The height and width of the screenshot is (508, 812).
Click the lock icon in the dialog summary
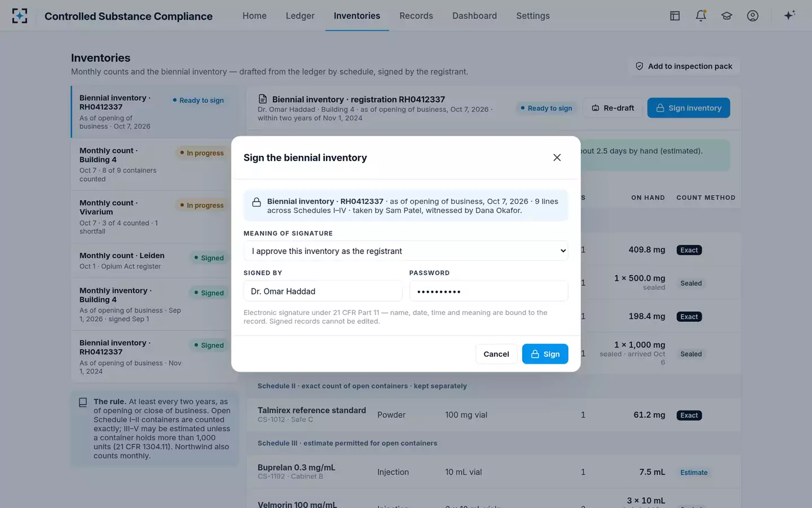pos(257,202)
